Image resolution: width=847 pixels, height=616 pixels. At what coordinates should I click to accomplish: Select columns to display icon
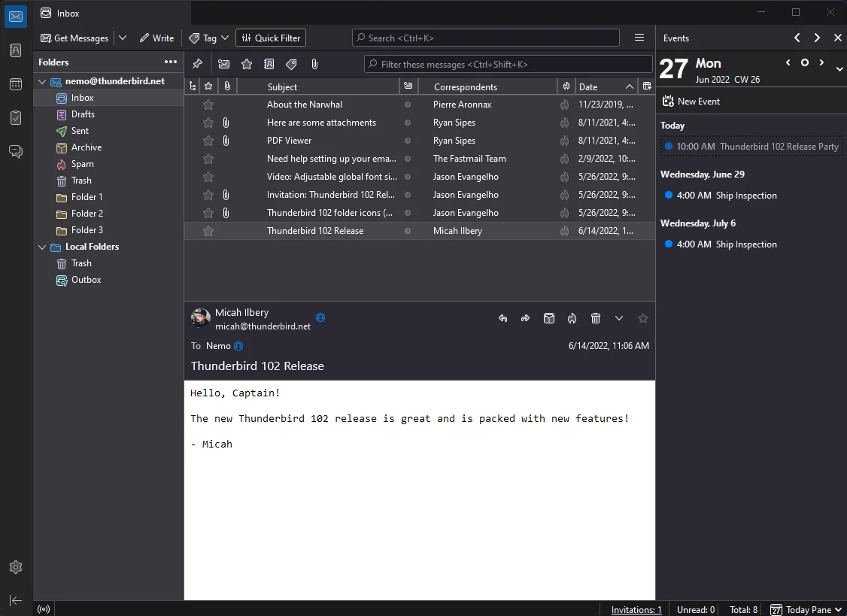click(x=647, y=86)
